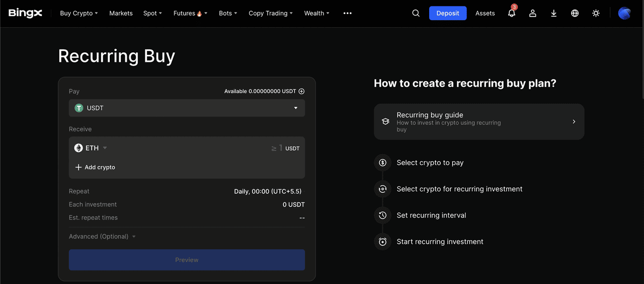Open the search magnifier icon
The height and width of the screenshot is (284, 644).
click(416, 13)
